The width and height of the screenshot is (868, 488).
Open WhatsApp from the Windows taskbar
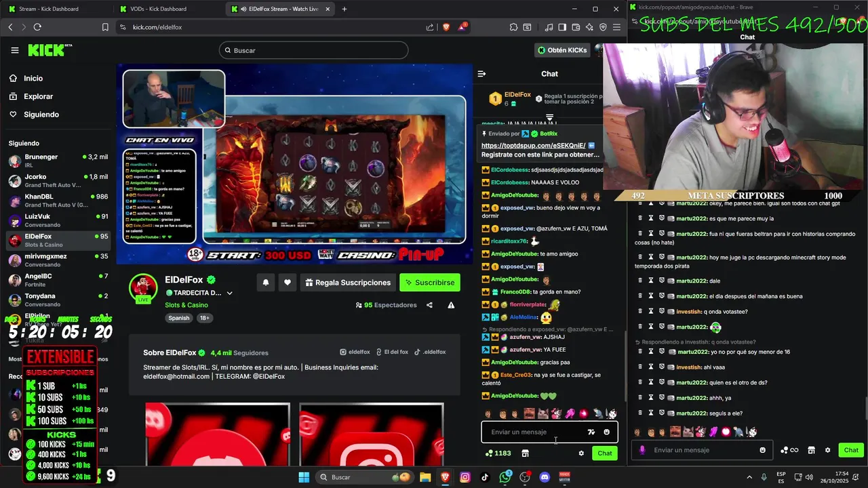point(505,477)
